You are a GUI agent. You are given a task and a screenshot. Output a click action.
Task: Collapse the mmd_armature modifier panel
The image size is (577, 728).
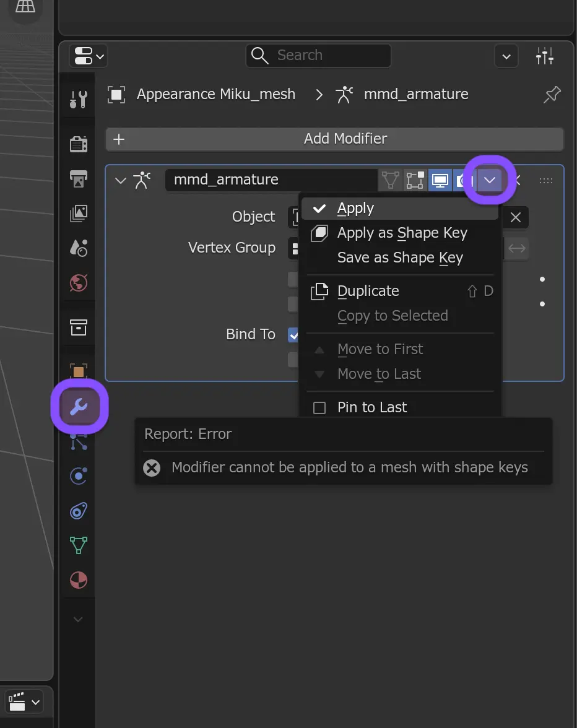coord(121,180)
